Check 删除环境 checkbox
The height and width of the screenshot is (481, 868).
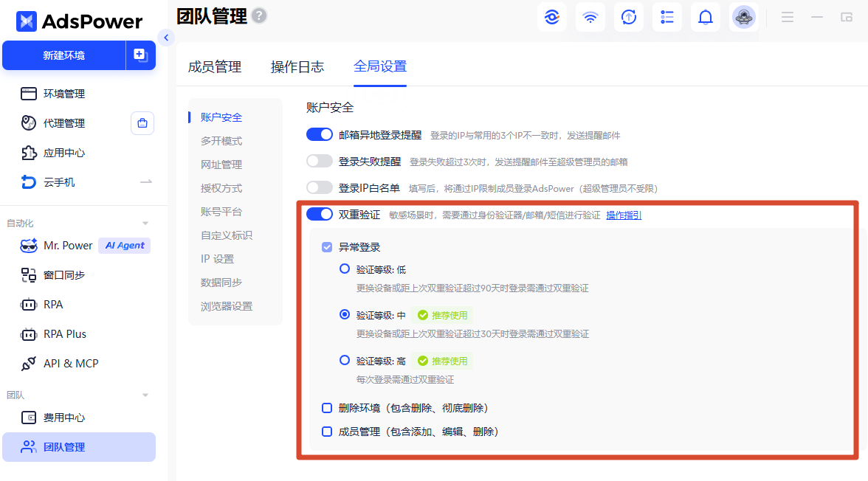pos(327,408)
